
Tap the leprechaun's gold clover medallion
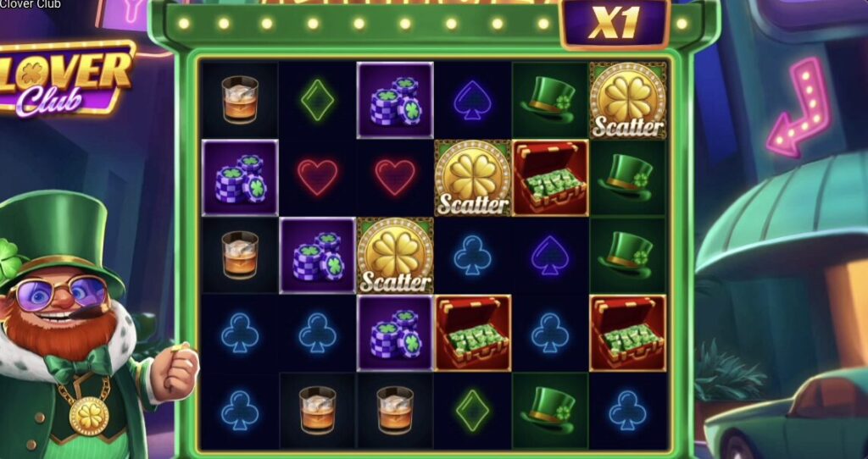pos(89,416)
